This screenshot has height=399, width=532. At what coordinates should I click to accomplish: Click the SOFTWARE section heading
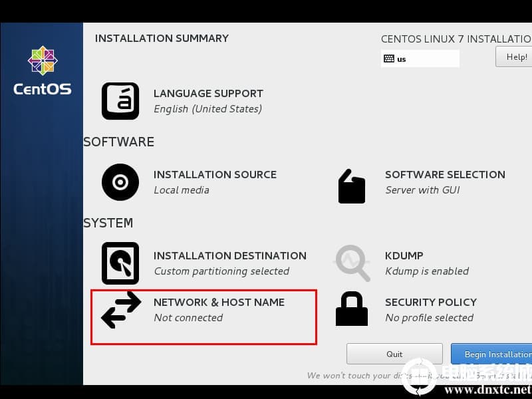coord(119,142)
